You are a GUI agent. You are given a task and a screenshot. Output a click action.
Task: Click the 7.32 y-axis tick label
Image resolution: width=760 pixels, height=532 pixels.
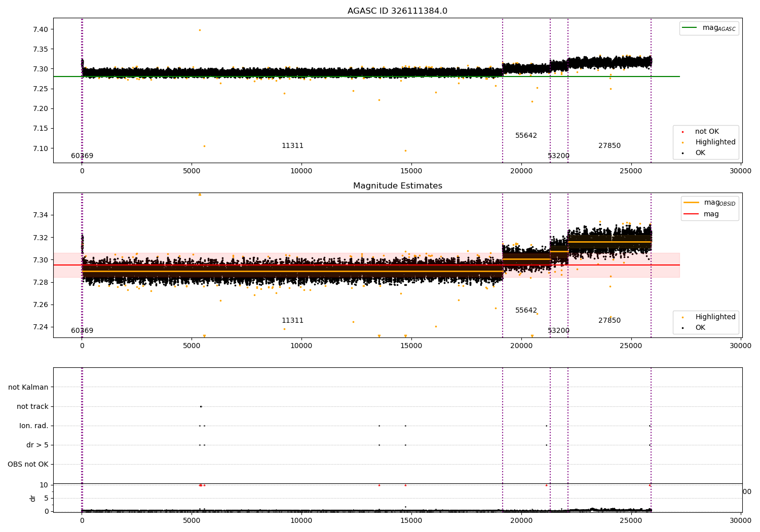[x=40, y=238]
